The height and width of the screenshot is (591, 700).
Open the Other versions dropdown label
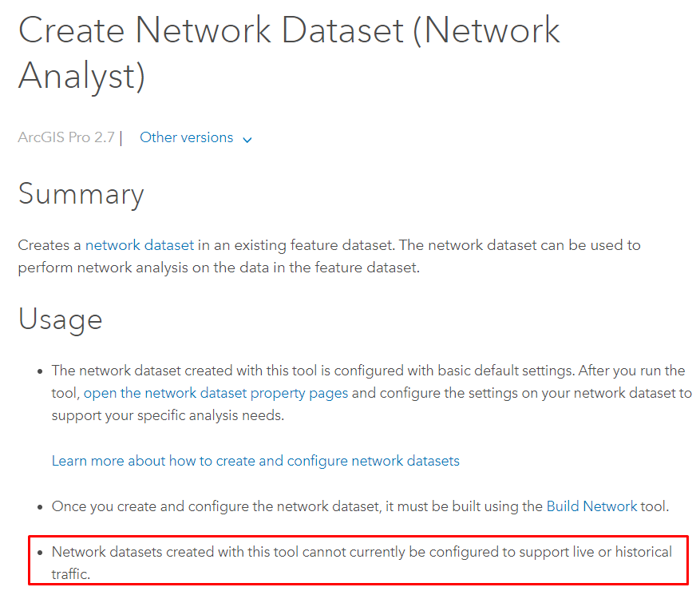186,137
